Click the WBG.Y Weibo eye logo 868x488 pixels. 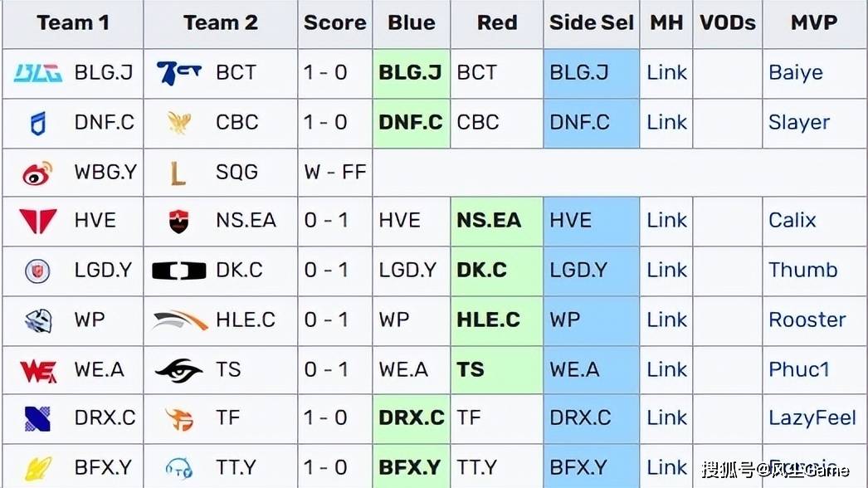37,173
